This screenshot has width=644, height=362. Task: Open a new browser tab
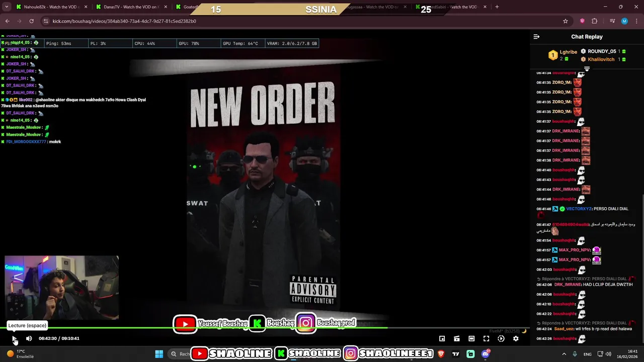tap(497, 7)
